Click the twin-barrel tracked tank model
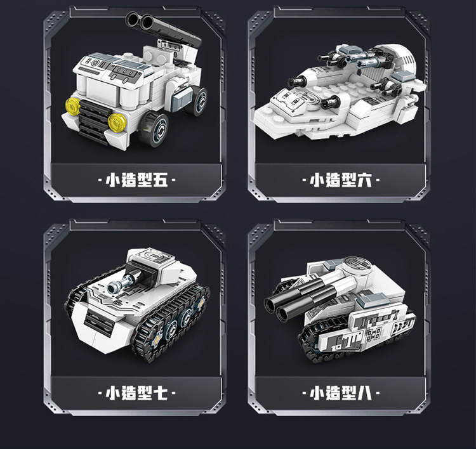Image resolution: width=476 pixels, height=449 pixels. 340,309
